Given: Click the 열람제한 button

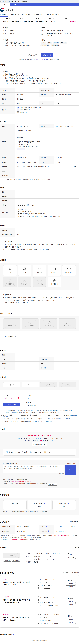Looking at the screenshot, I should coord(16,560).
